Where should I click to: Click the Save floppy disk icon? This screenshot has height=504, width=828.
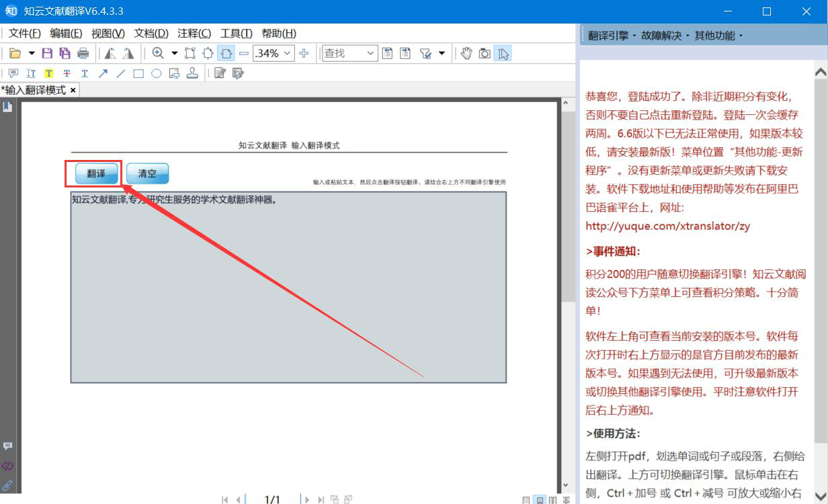click(x=47, y=53)
